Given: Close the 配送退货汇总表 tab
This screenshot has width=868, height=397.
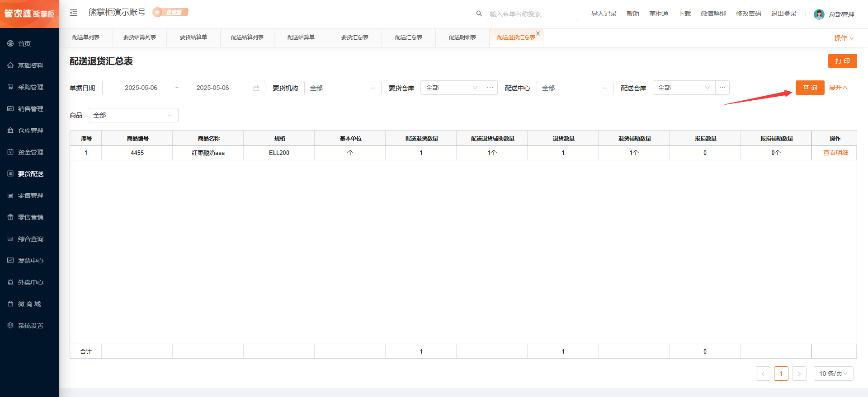Looking at the screenshot, I should pos(538,33).
